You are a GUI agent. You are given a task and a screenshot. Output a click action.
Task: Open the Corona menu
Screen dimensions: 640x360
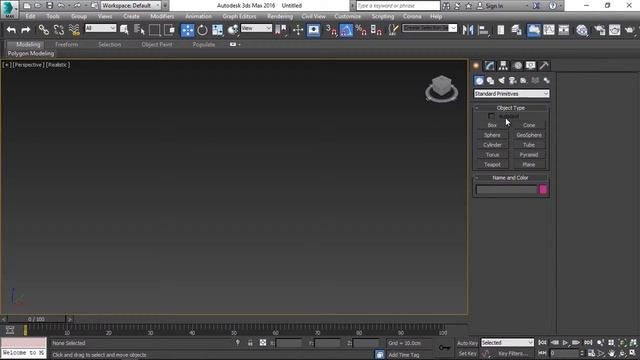click(412, 16)
